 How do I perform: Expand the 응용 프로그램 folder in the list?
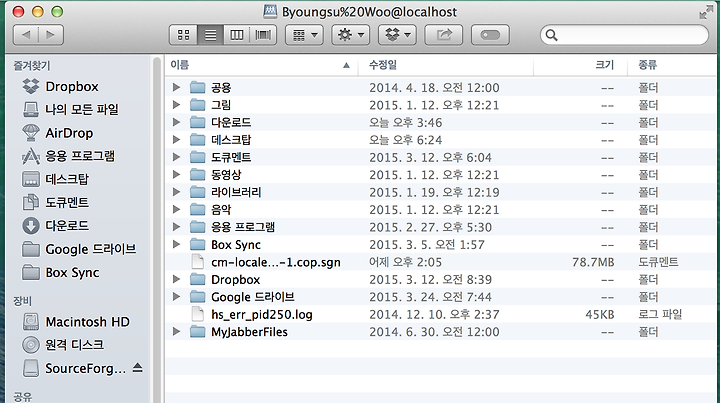coord(176,227)
